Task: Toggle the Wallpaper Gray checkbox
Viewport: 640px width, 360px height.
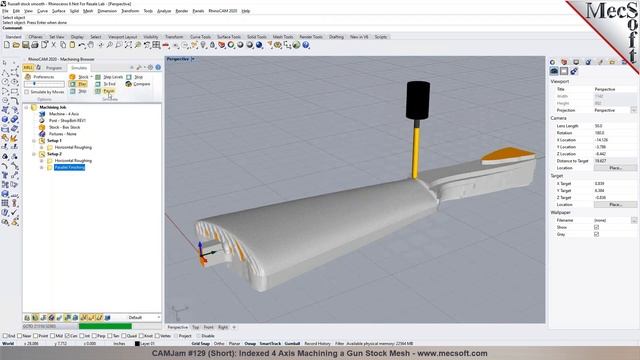Action: [x=596, y=234]
